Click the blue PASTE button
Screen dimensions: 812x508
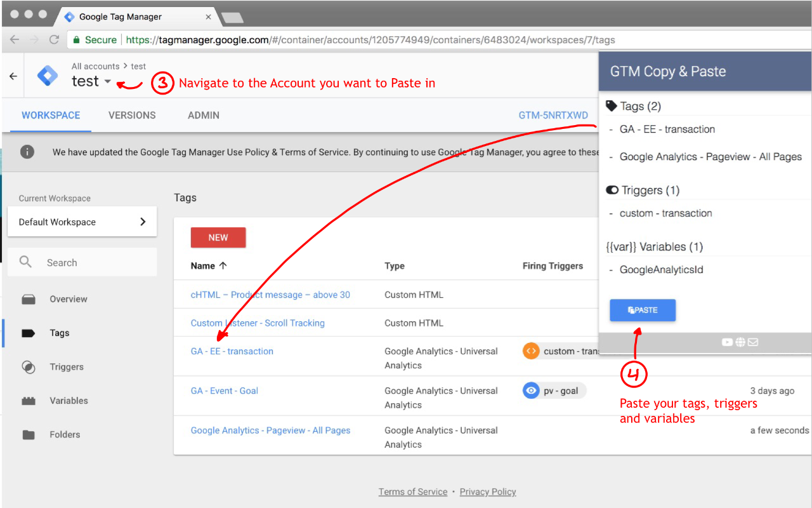(643, 310)
